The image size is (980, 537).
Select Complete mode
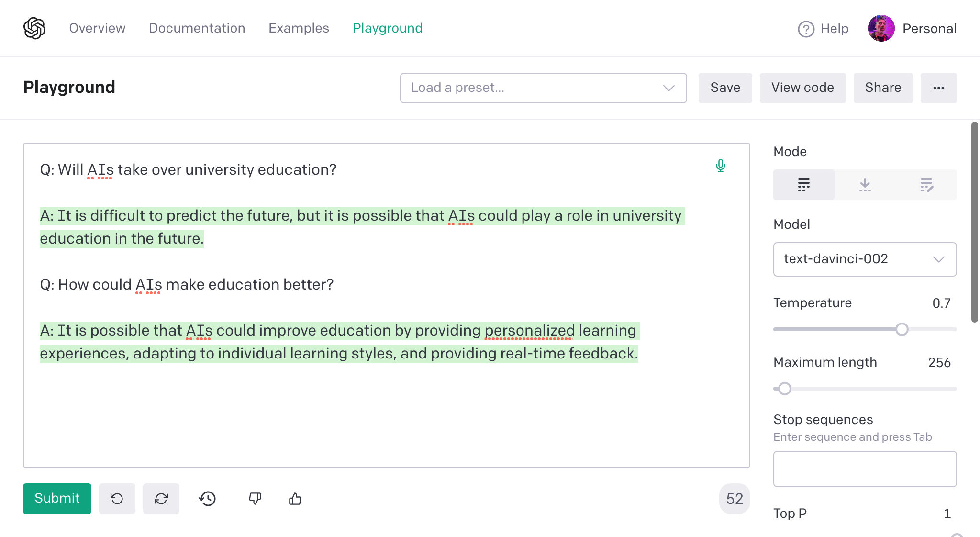point(804,185)
